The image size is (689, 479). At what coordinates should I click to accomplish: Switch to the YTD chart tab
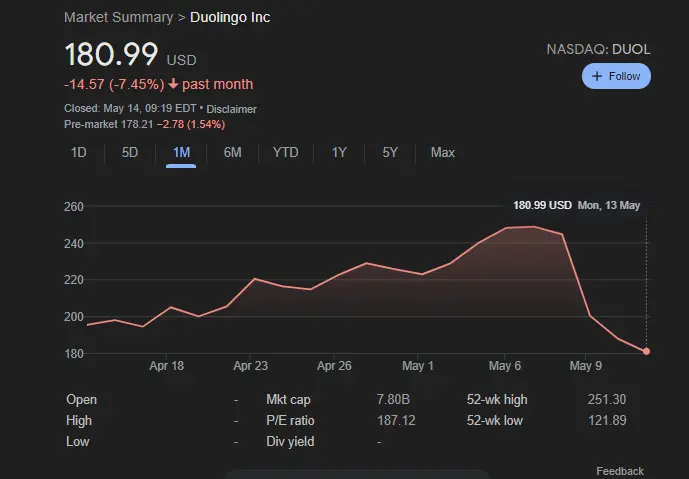click(286, 152)
